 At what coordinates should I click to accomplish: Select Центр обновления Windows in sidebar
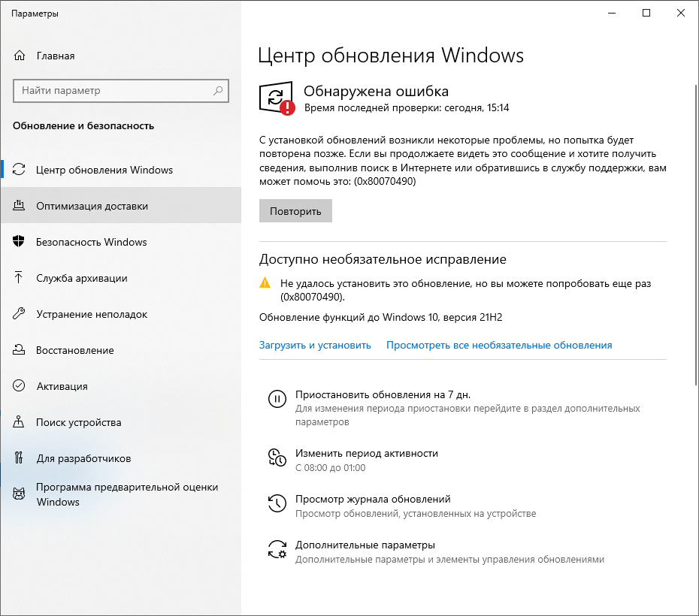pos(120,170)
